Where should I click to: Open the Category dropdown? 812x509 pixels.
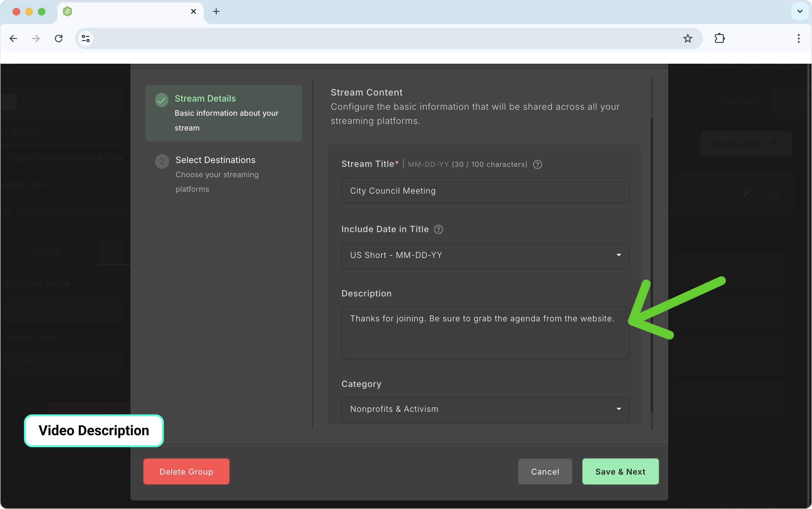pyautogui.click(x=485, y=409)
